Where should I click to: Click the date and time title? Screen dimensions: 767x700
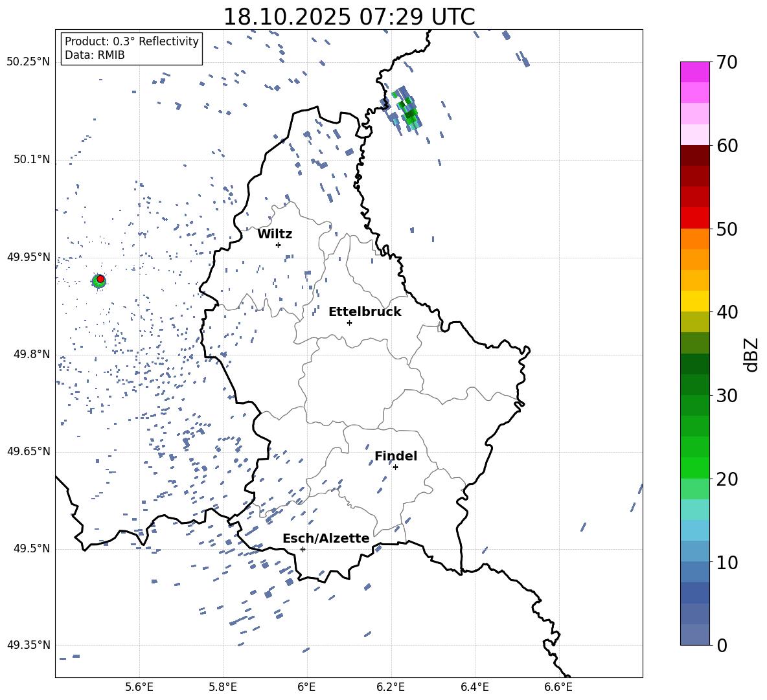349,17
